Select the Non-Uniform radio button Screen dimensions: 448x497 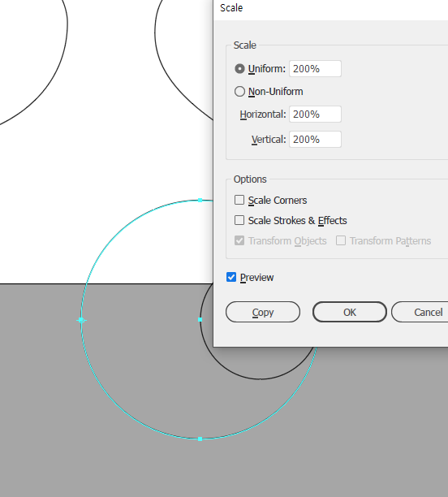[x=239, y=92]
